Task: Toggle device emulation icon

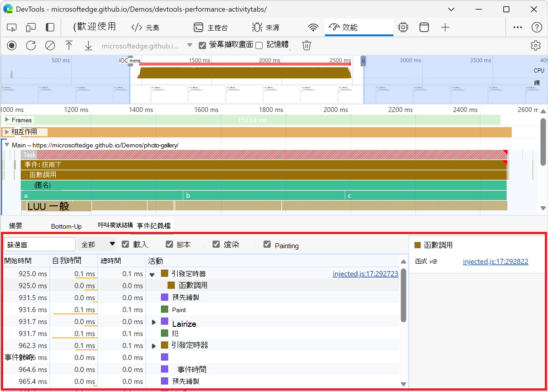Action: point(31,27)
